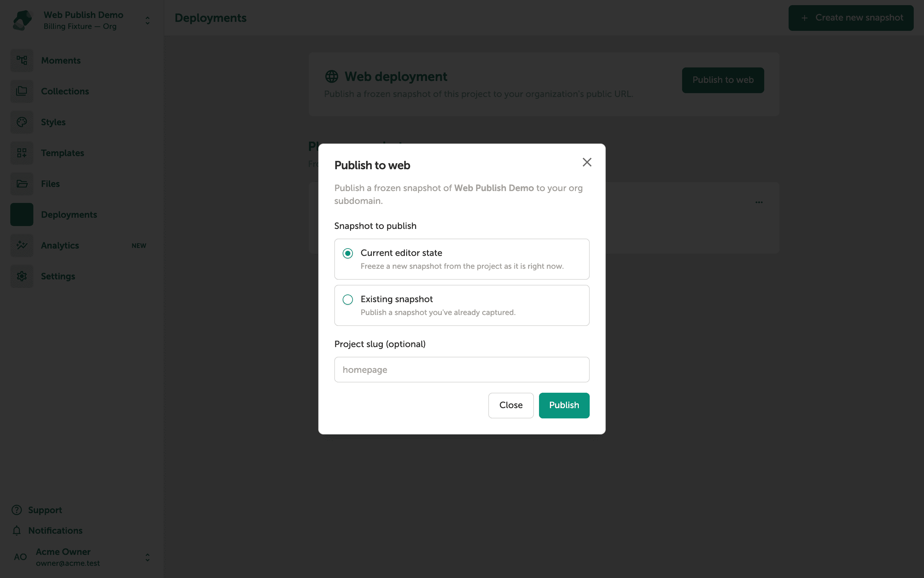Screen dimensions: 924x578
Task: Click the Notifications bell icon
Action: click(17, 530)
